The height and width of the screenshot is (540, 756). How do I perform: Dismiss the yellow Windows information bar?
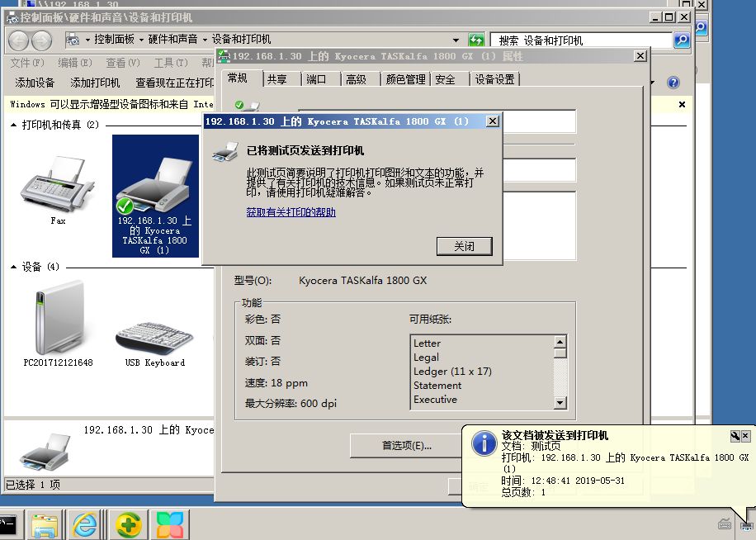(682, 104)
